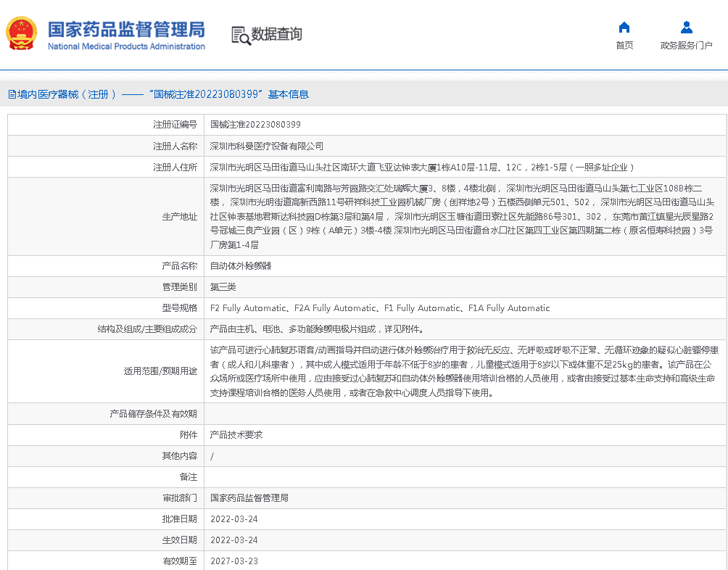Click the national emblem logo
Screen dimensions: 728x570
point(21,34)
